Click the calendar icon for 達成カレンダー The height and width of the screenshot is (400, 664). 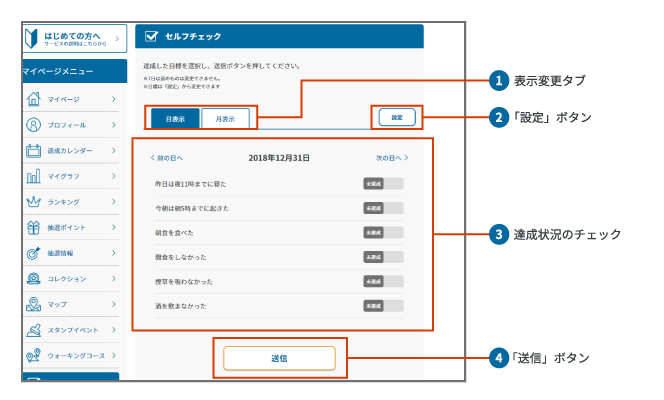tap(33, 150)
